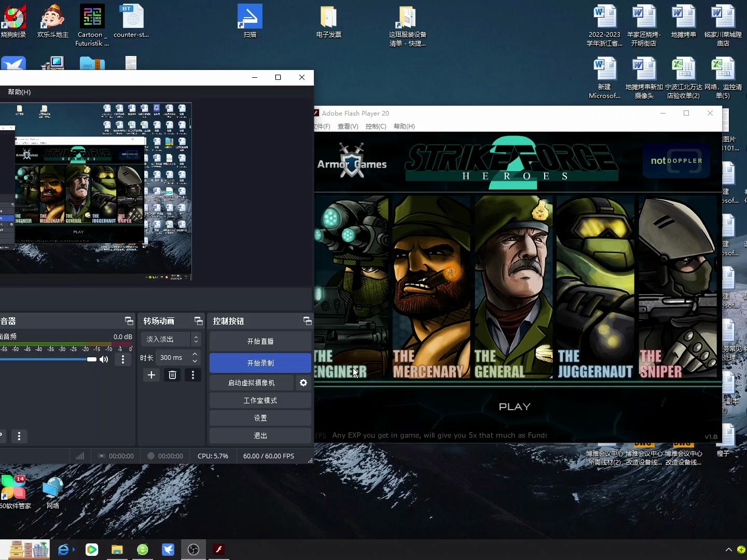Open the 帮助(H) menu in OBS
This screenshot has width=747, height=560.
19,92
